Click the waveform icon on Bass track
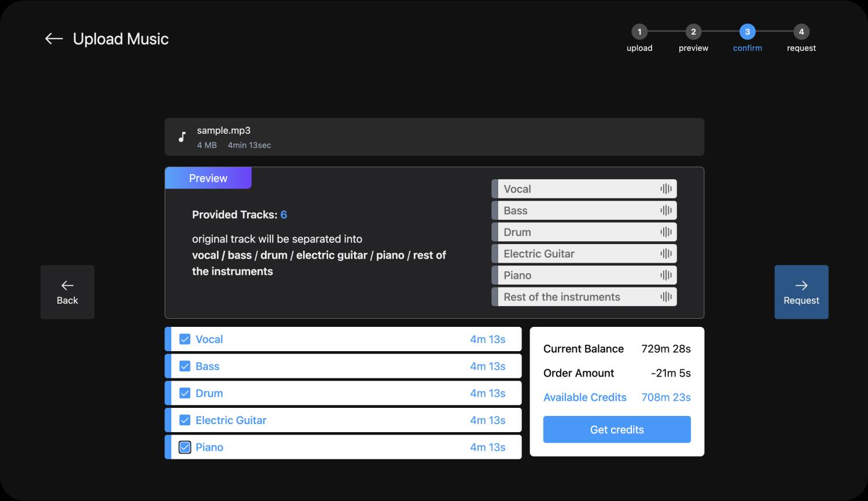Screen dimensions: 868x501 click(666, 211)
